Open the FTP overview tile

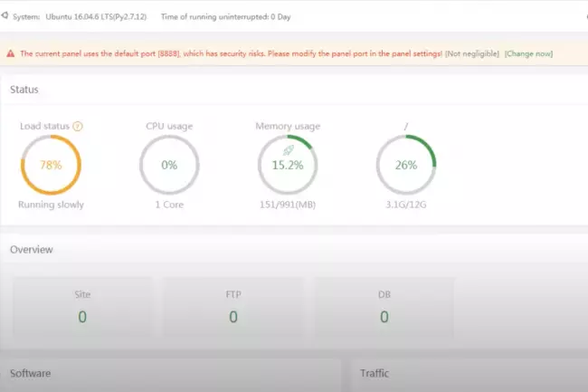[x=233, y=305]
